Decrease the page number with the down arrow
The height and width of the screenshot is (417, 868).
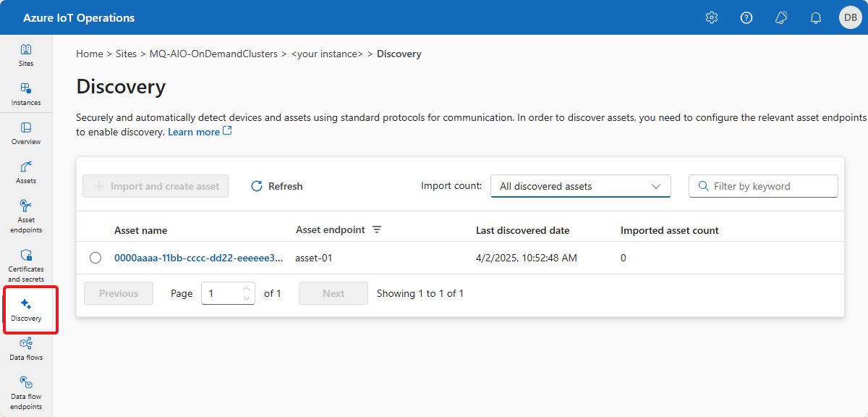point(247,298)
